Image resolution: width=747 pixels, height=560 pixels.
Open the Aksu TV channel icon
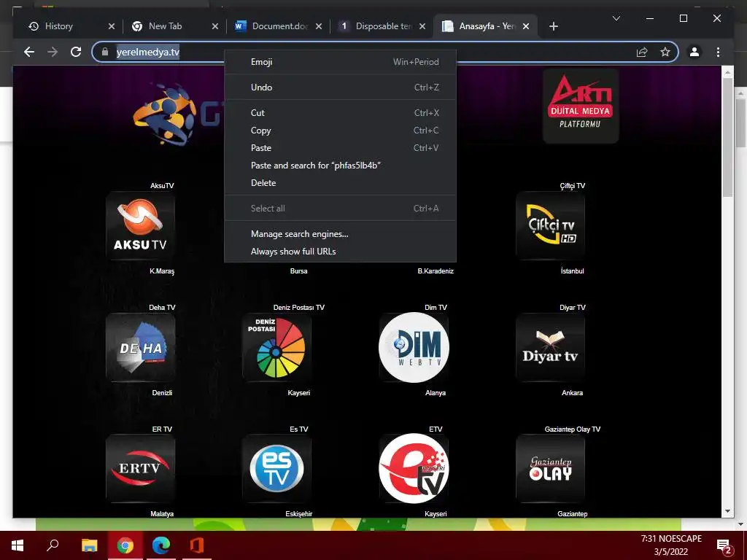coord(141,226)
